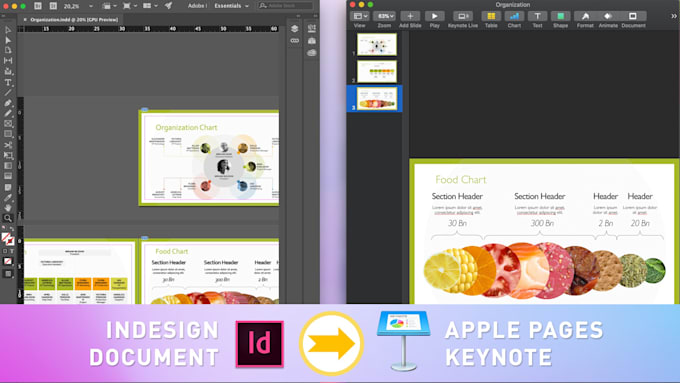The image size is (680, 383).
Task: Swap fill and stroke in InDesign toolbox
Action: pyautogui.click(x=12, y=229)
